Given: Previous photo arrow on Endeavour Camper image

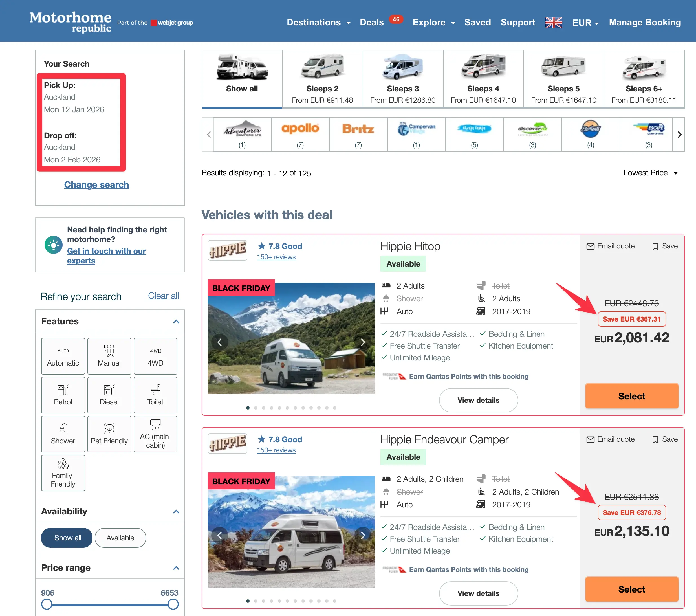Looking at the screenshot, I should coord(220,535).
